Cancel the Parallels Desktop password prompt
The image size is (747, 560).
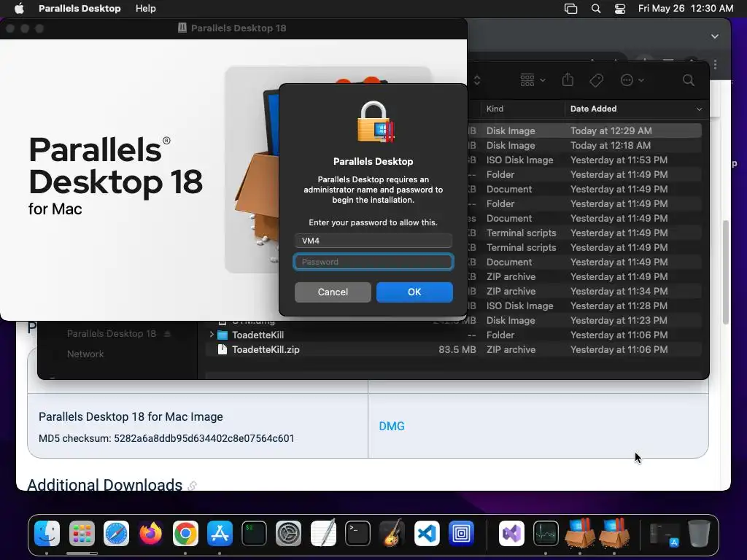[x=333, y=292]
